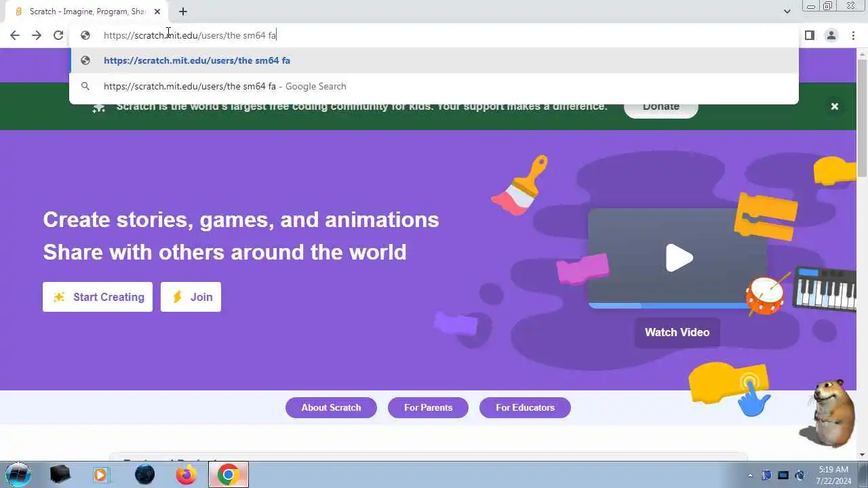868x488 pixels.
Task: Click the volume tray icon
Action: pyautogui.click(x=800, y=475)
